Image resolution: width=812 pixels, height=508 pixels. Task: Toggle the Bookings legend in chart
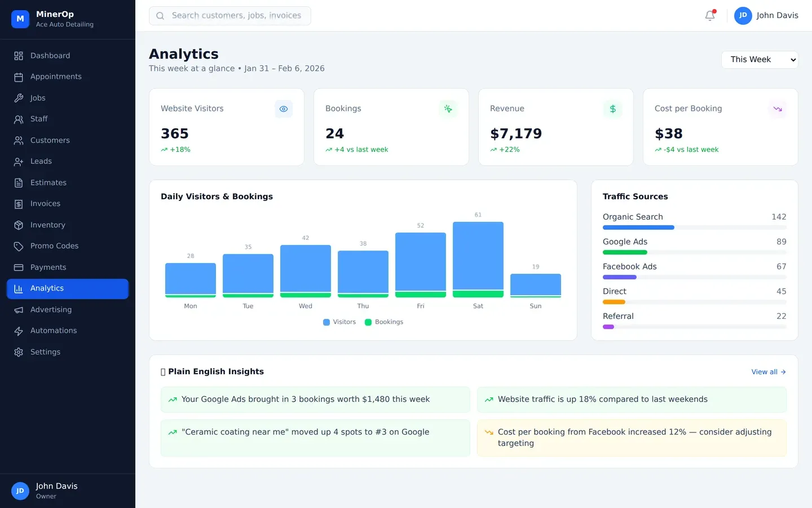click(x=384, y=322)
